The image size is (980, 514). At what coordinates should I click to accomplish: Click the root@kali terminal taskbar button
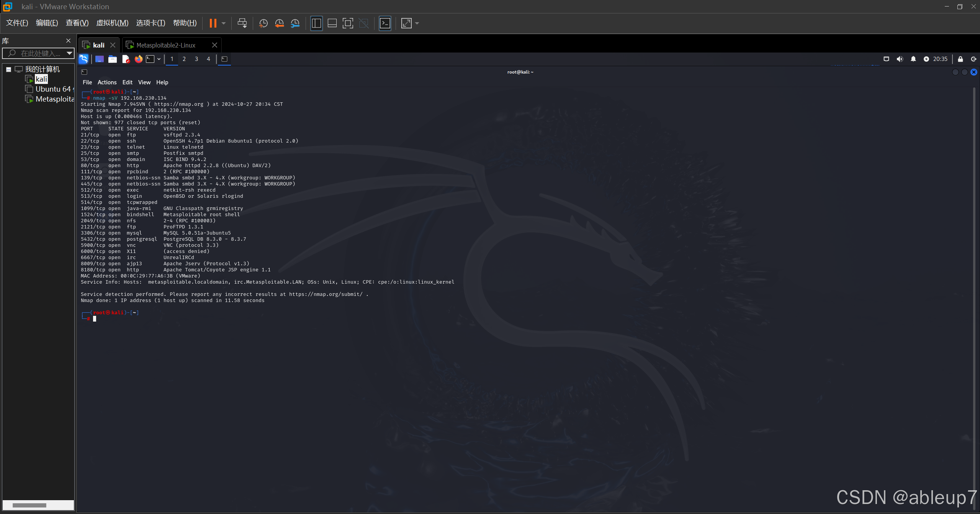pos(224,59)
